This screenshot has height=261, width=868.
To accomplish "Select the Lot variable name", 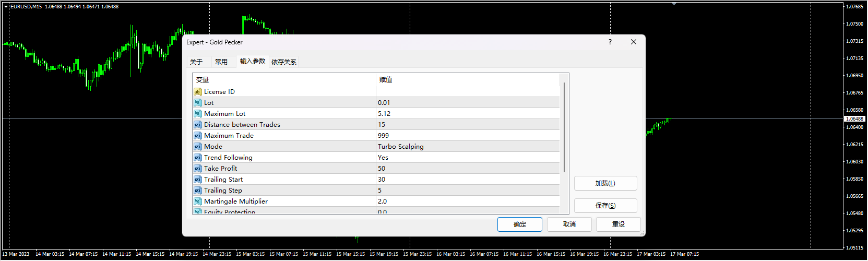I will point(209,103).
